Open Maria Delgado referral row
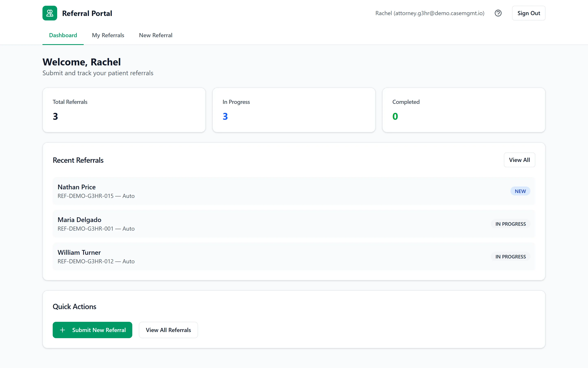 point(294,224)
